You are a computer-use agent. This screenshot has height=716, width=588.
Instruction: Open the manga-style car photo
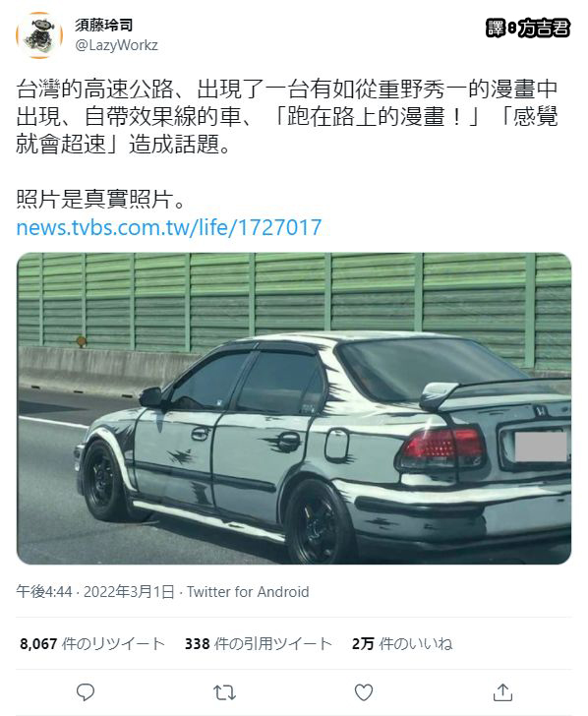[294, 408]
